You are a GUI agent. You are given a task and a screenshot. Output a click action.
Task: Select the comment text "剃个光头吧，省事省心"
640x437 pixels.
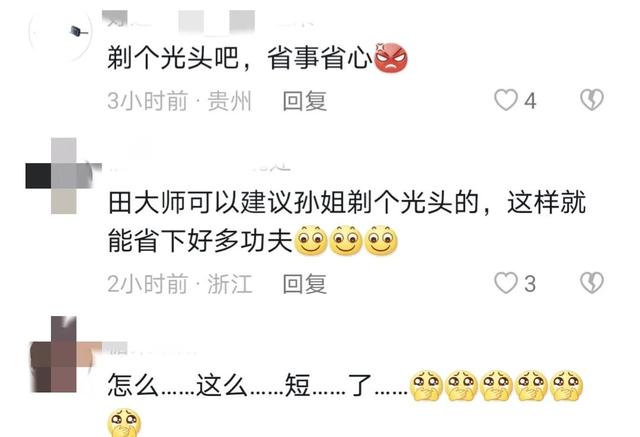240,58
